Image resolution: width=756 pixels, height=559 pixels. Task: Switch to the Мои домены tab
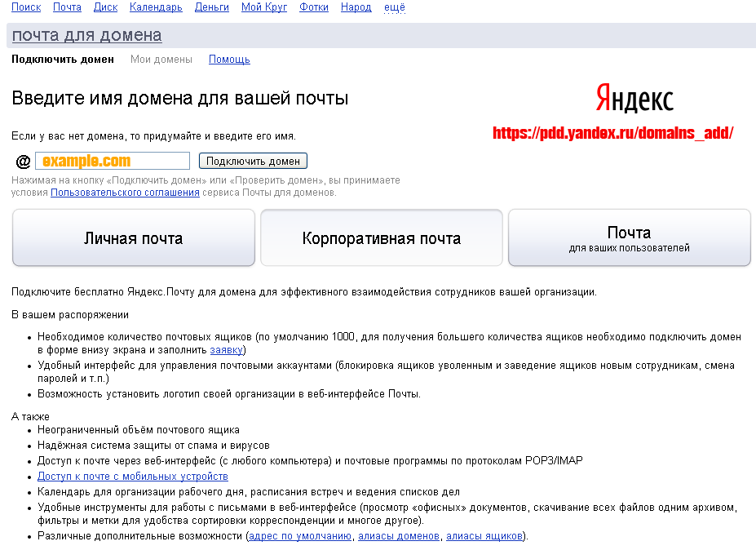point(161,60)
